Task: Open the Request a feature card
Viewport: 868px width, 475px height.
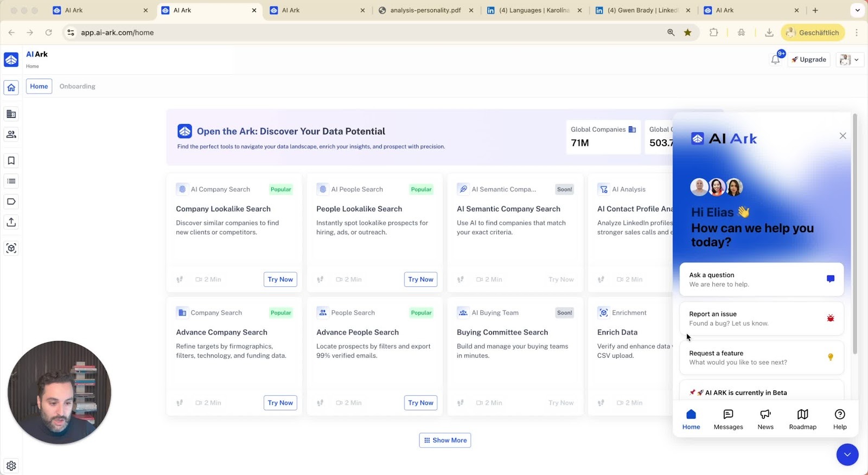Action: (x=762, y=357)
